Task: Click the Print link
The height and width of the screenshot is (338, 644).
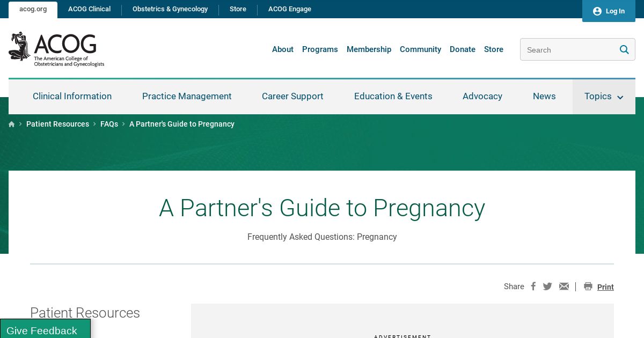Action: pyautogui.click(x=605, y=287)
